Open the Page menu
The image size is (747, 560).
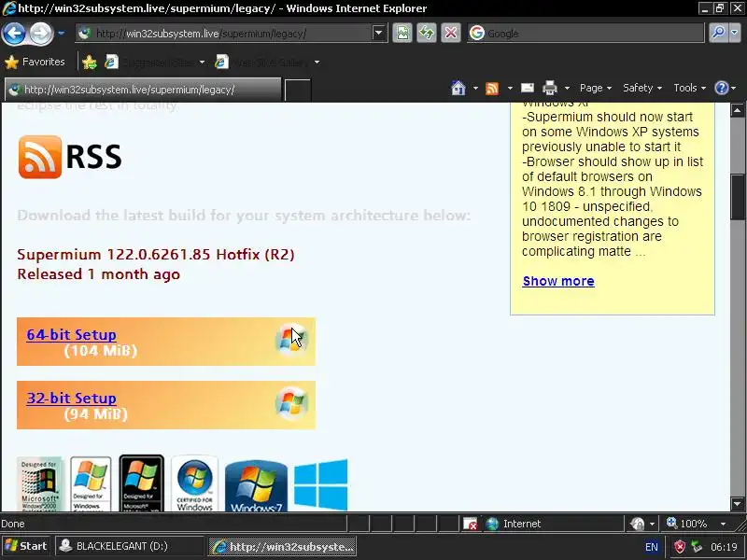pyautogui.click(x=596, y=88)
